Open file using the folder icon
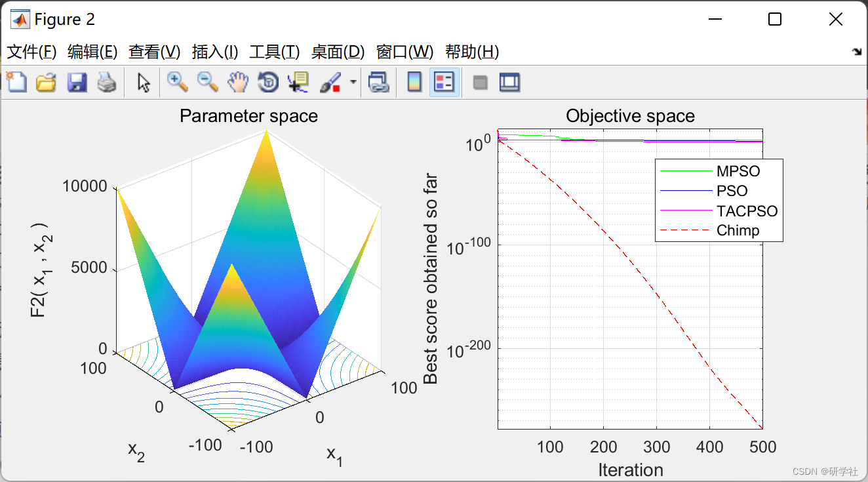Image resolution: width=868 pixels, height=482 pixels. point(46,82)
